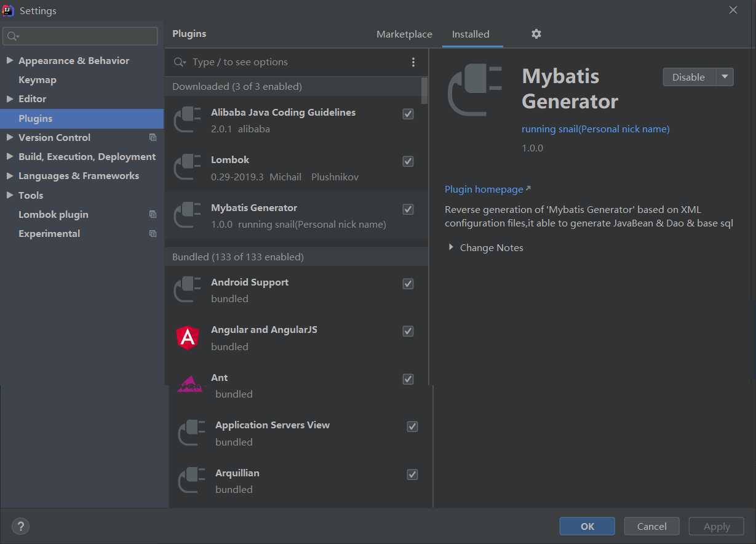Expand Languages & Frameworks node

tap(9, 175)
